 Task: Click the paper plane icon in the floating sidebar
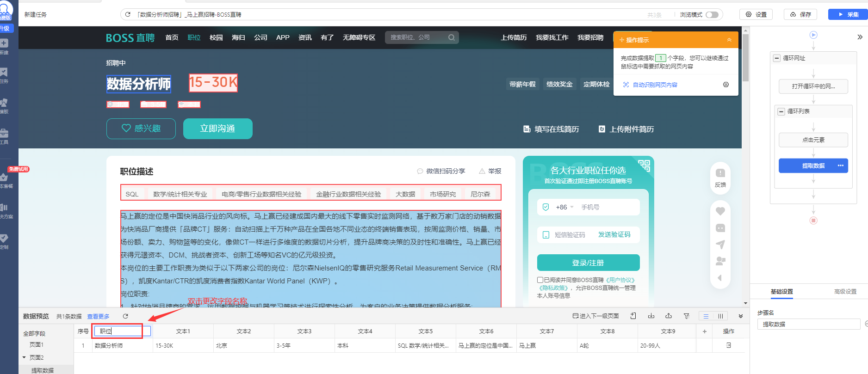(x=720, y=245)
